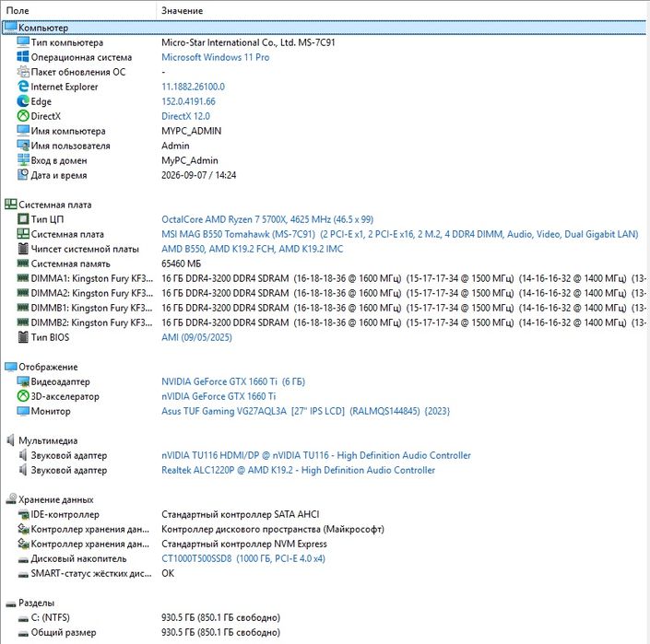This screenshot has width=650, height=644.
Task: Click the Системная память RAM icon
Action: (23, 263)
